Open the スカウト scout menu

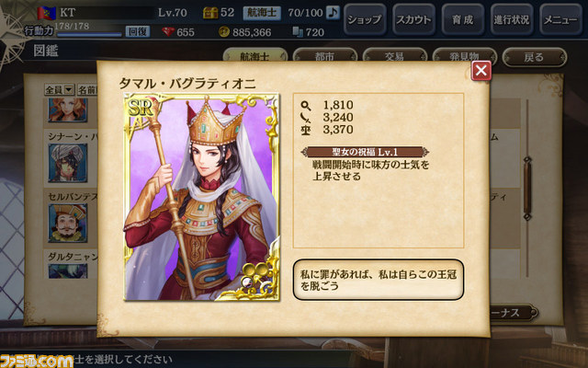[x=414, y=19]
